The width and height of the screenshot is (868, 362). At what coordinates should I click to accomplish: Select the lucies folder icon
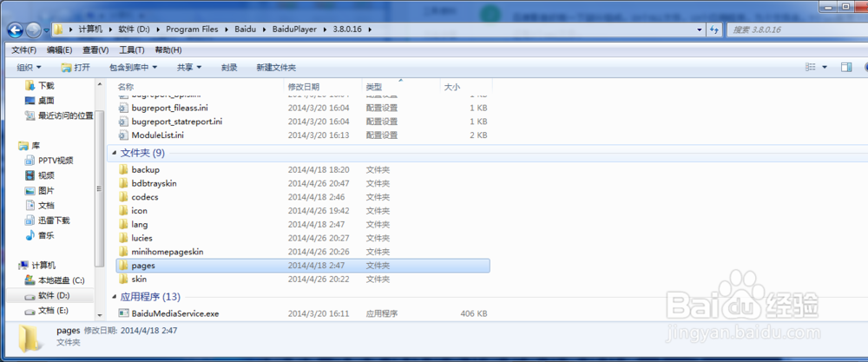[123, 238]
